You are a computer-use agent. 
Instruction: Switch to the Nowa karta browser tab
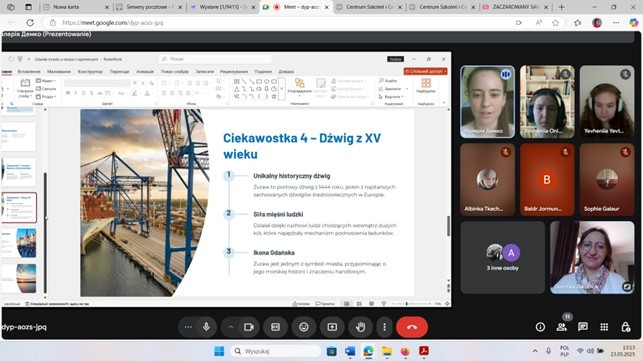(x=76, y=7)
